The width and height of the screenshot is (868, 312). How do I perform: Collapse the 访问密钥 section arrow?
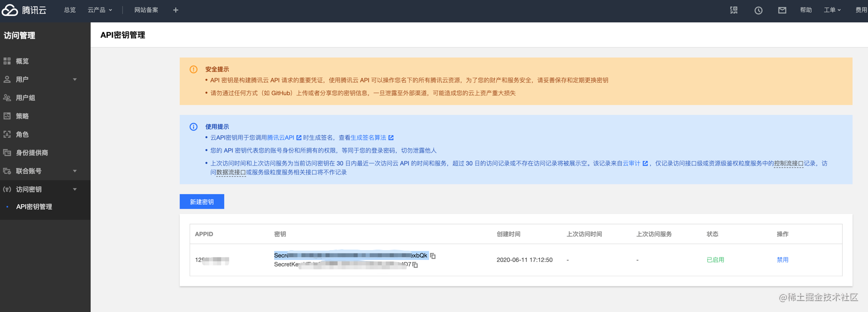[75, 189]
